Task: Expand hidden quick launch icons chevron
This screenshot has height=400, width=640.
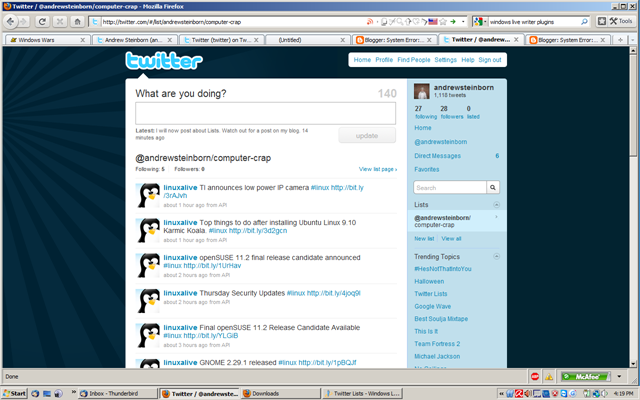Action: click(x=74, y=393)
